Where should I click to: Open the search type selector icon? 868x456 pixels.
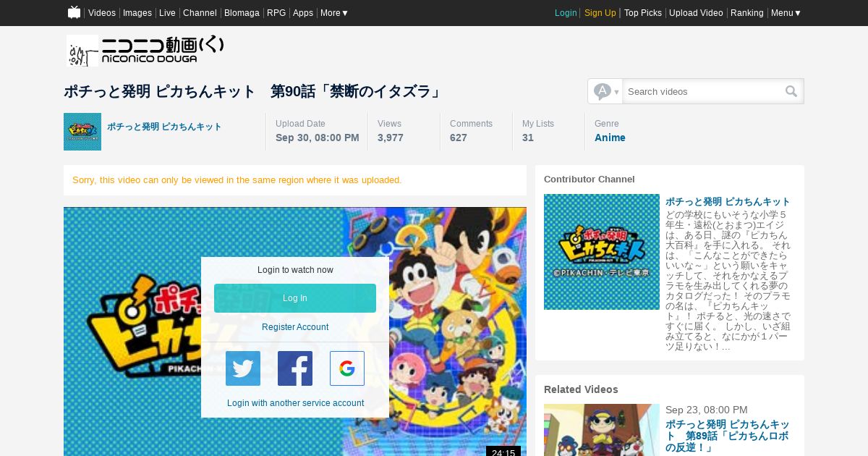606,91
